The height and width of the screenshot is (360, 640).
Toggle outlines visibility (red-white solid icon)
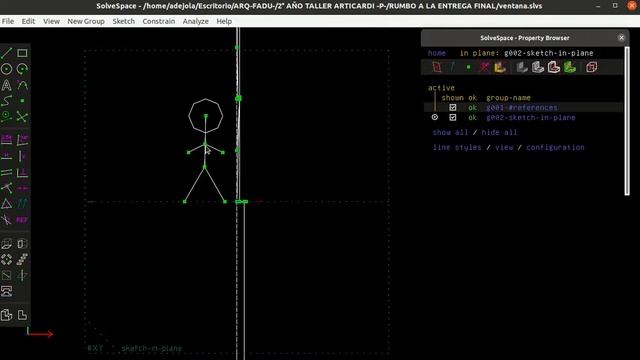click(x=554, y=67)
